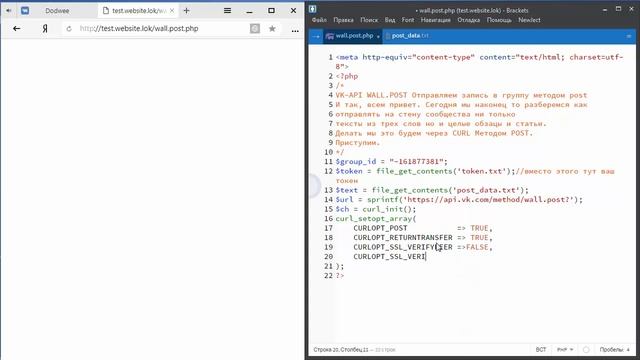Screen dimensions: 640x360
Task: Open the VK pinned tab
Action: point(25,11)
